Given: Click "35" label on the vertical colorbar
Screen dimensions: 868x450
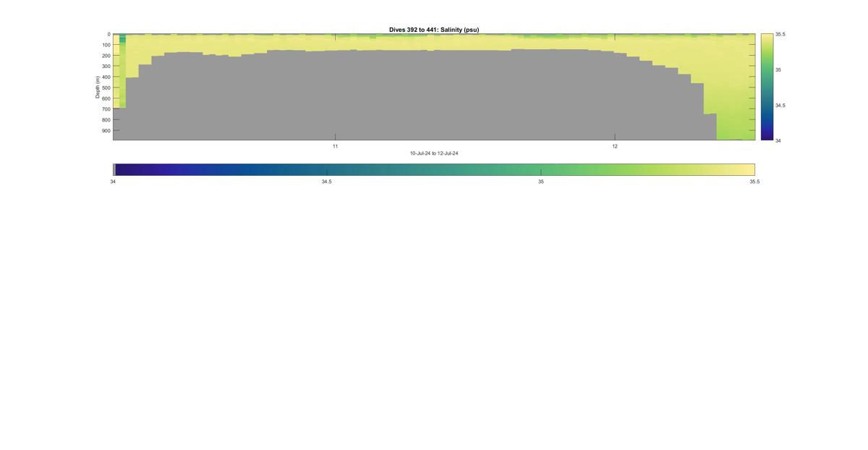Looking at the screenshot, I should pos(778,69).
